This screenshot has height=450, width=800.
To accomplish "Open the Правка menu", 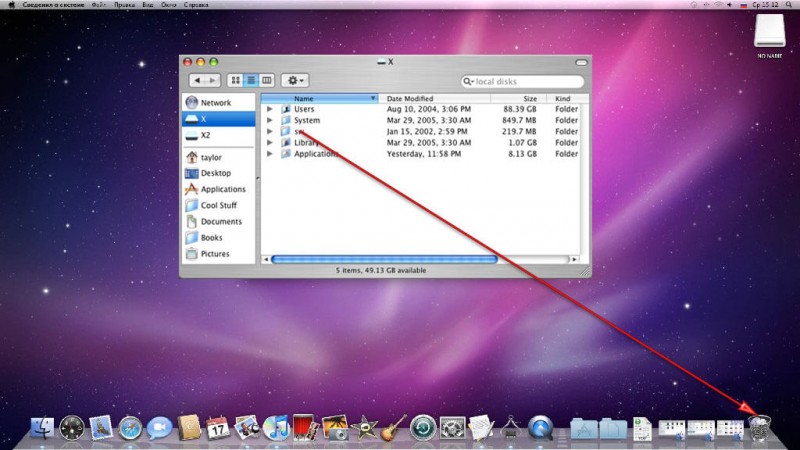I will coord(124,5).
